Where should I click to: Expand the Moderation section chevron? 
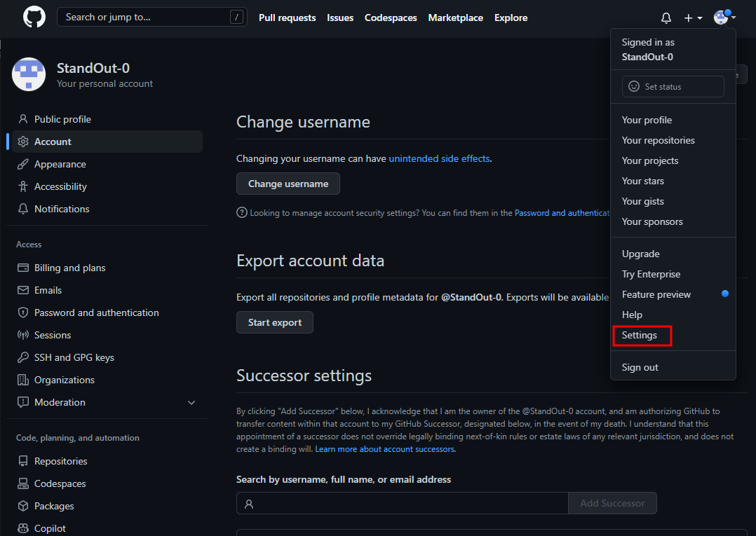191,403
